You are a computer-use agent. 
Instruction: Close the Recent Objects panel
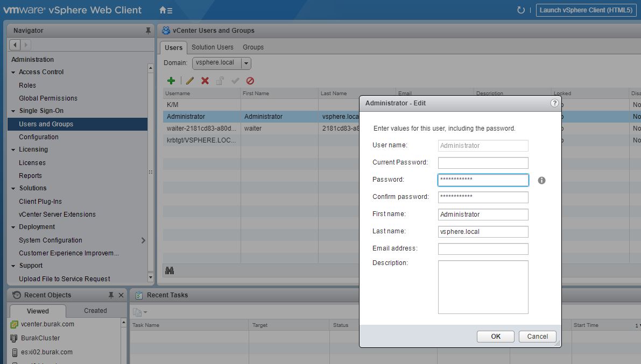(121, 295)
